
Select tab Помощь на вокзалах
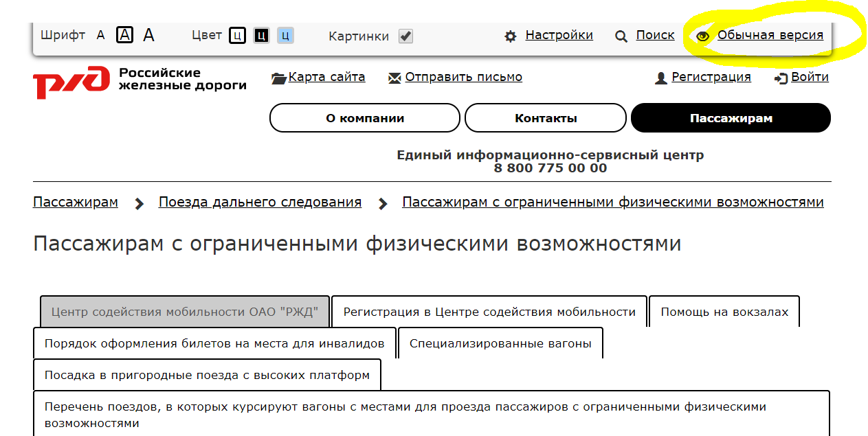point(724,312)
